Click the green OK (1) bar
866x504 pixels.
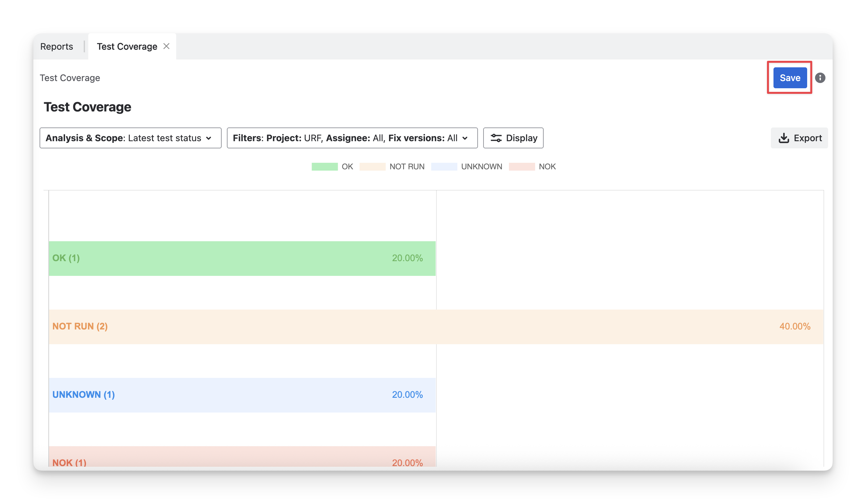pyautogui.click(x=242, y=258)
